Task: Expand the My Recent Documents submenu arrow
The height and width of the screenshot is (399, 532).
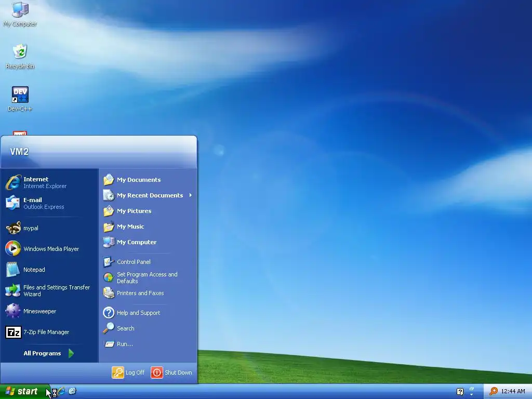Action: [191, 195]
